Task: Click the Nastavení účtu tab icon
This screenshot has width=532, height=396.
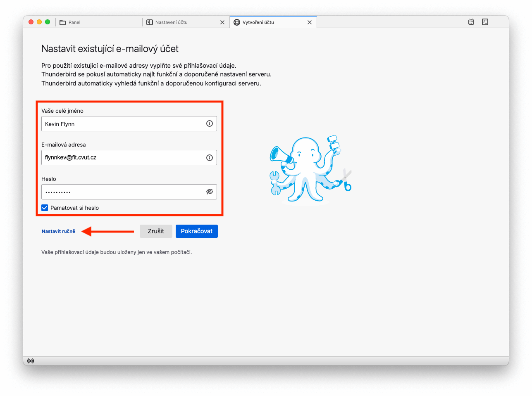Action: [150, 22]
